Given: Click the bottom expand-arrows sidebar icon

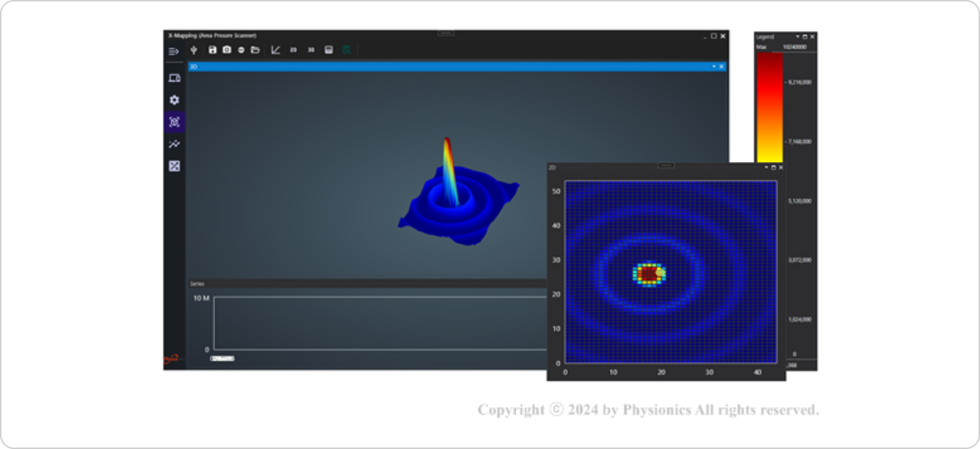Looking at the screenshot, I should [x=175, y=166].
